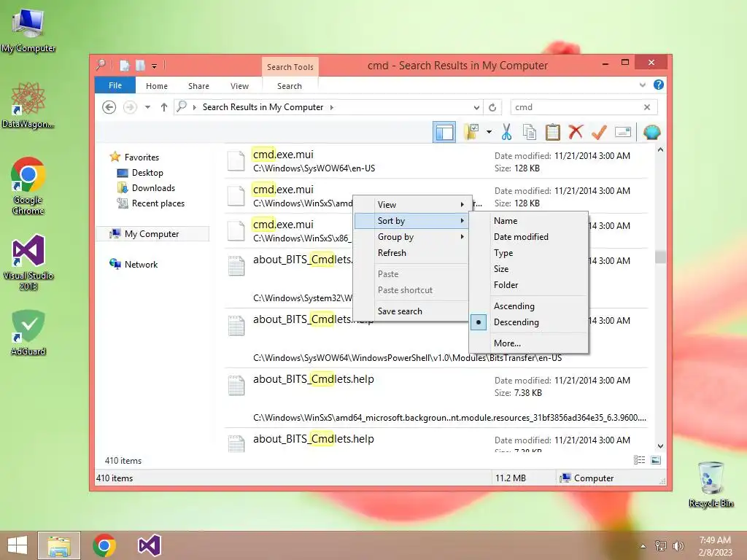Select My Computer in navigation pane
Screen dimensions: 747x560
(152, 234)
